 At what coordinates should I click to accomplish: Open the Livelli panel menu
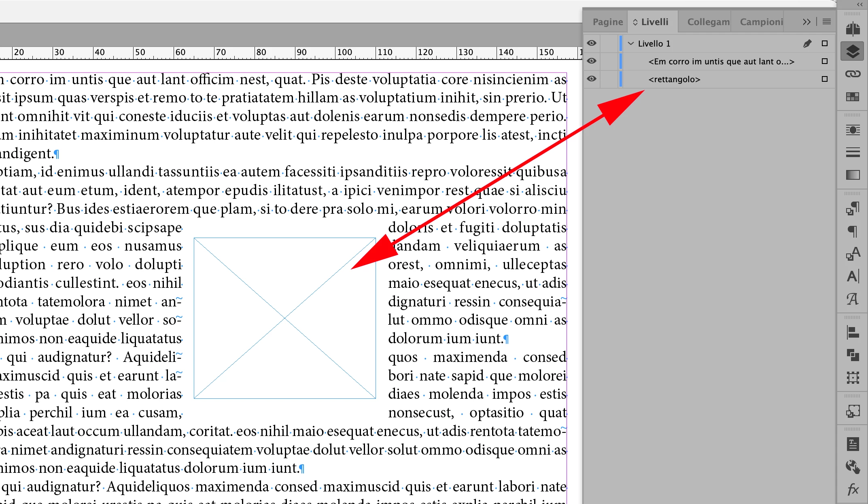827,22
